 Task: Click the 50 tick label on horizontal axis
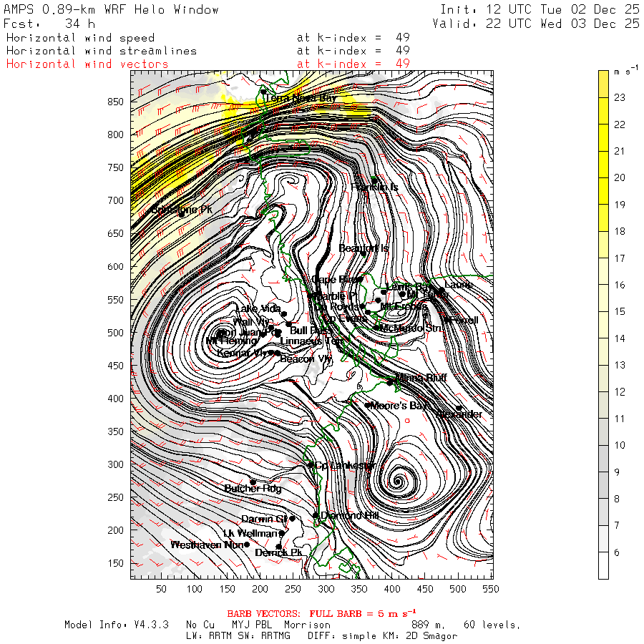pyautogui.click(x=161, y=590)
